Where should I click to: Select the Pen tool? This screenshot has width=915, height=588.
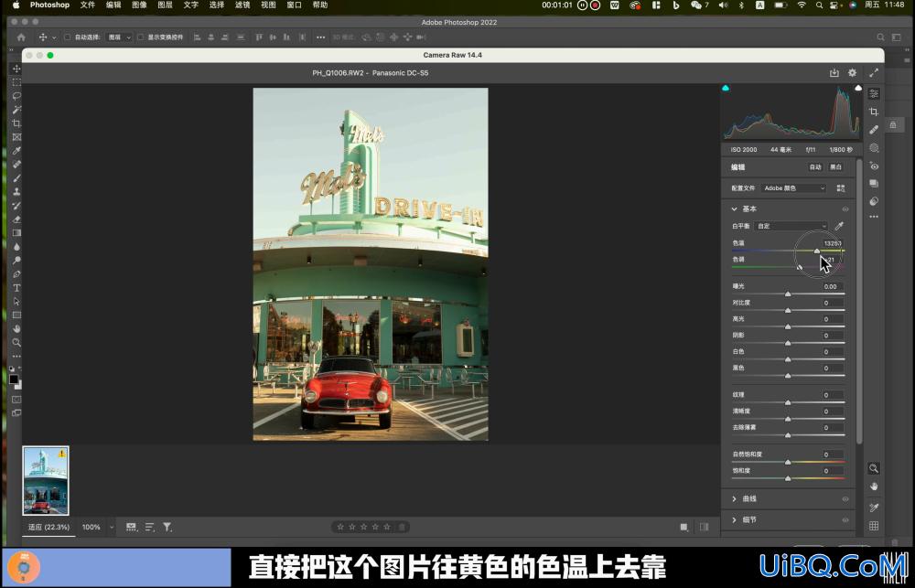pos(16,274)
